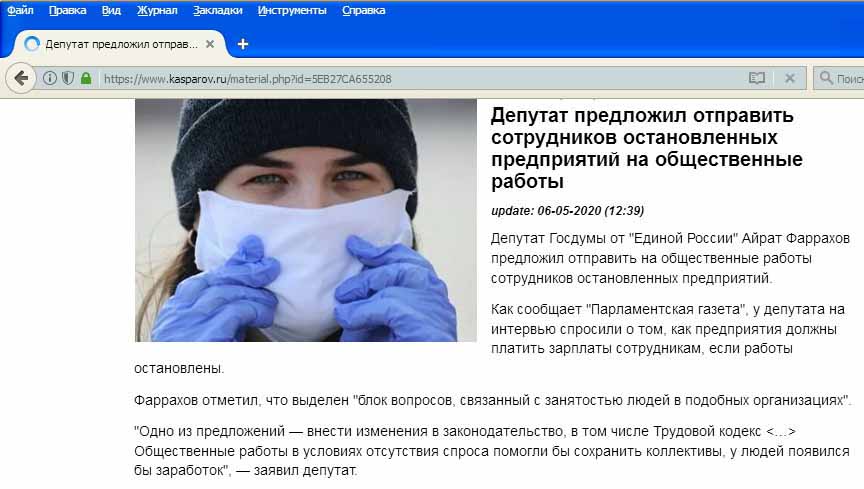Toggle Reader View book icon

pyautogui.click(x=757, y=78)
